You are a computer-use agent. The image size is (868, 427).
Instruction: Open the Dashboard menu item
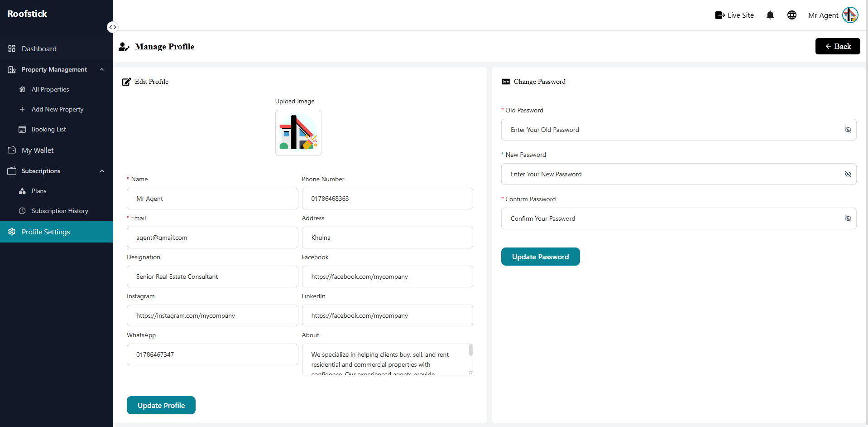tap(57, 49)
